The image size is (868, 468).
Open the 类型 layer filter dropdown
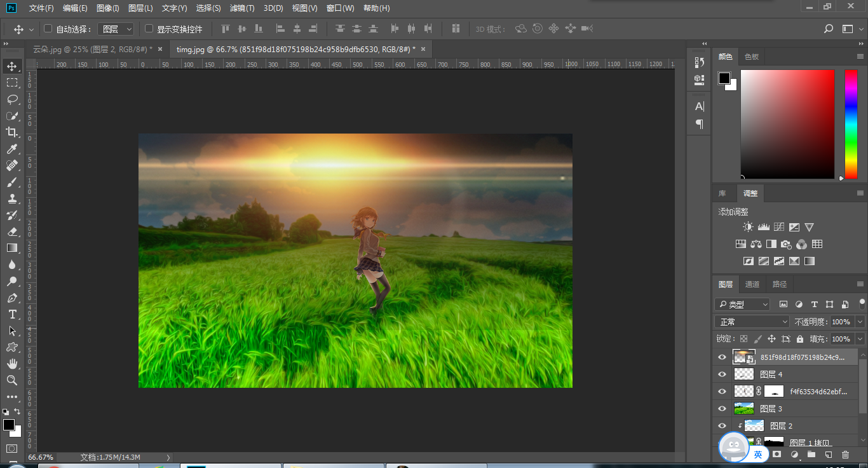[742, 305]
